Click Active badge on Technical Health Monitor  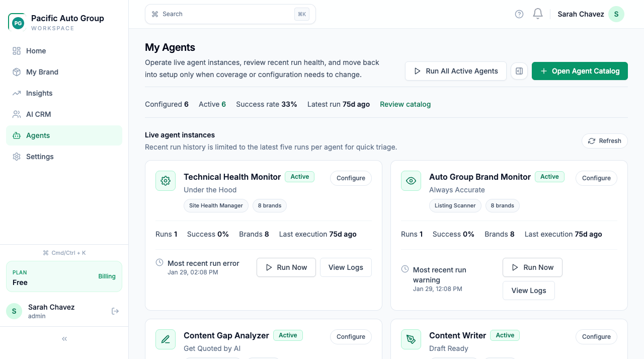click(300, 177)
